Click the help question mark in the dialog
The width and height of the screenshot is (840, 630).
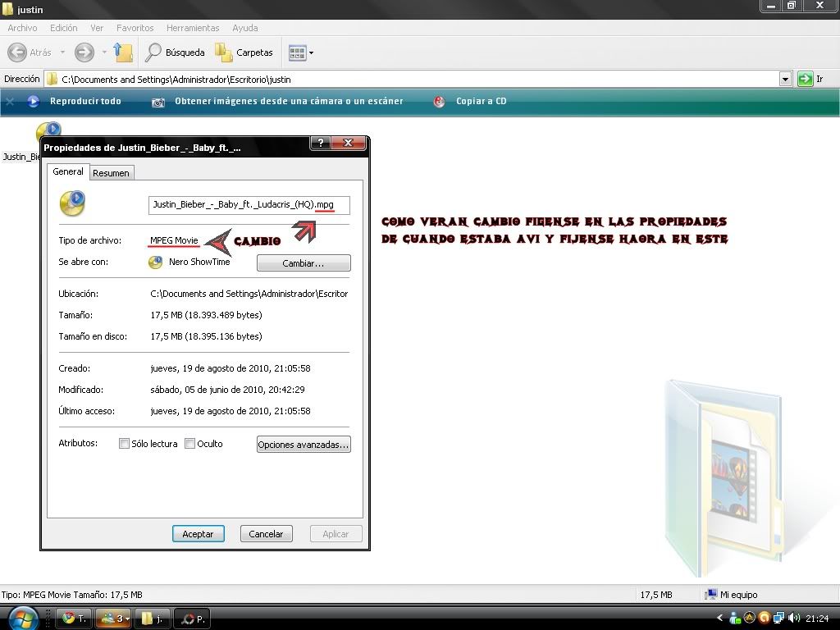[x=320, y=143]
